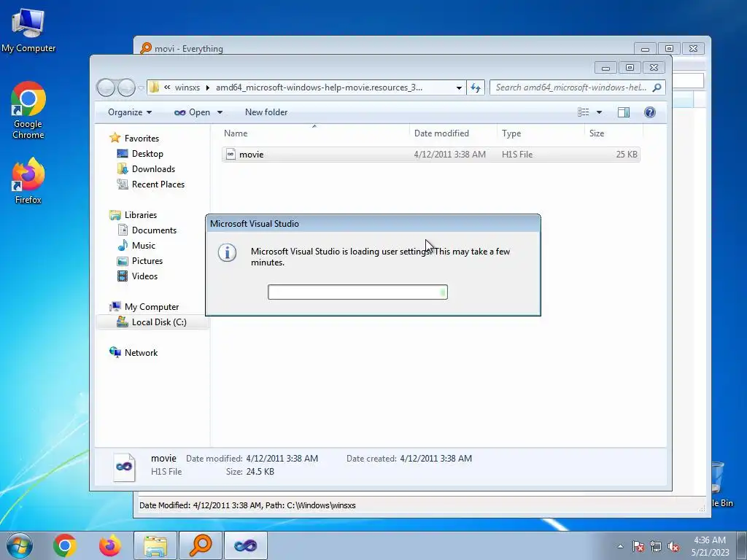Open Videos library
Image resolution: width=747 pixels, height=560 pixels.
(144, 276)
